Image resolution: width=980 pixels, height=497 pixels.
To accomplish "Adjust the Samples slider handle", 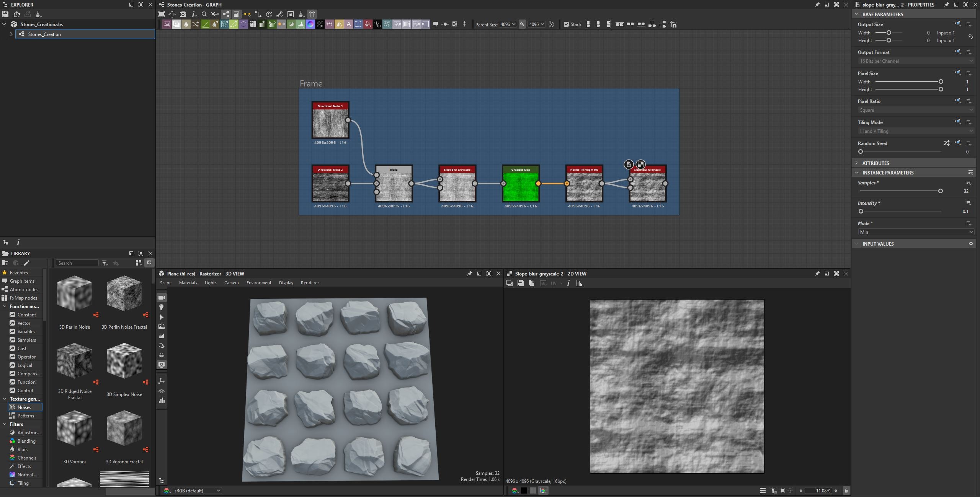I will [940, 191].
